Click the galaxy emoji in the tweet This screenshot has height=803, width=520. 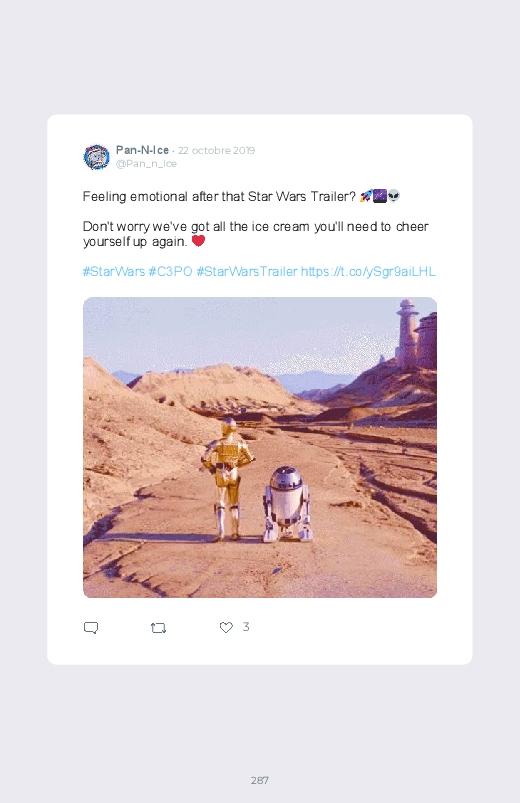[x=380, y=196]
